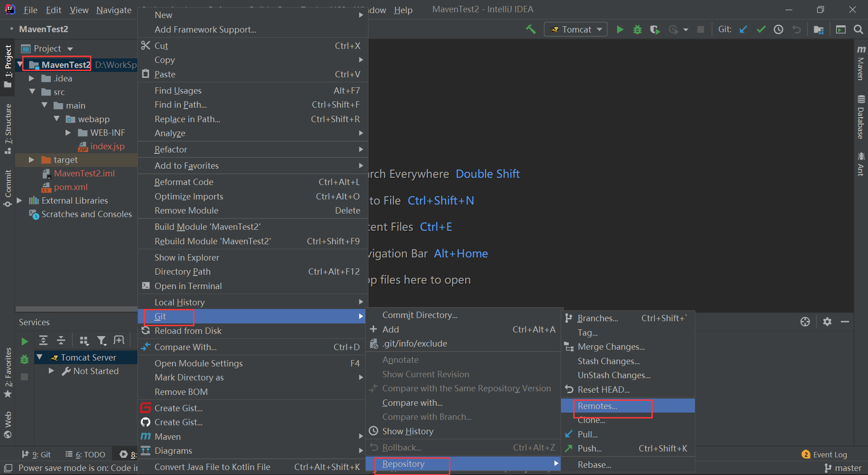Select index.jsp in project tree
Viewport: 868px width, 475px height.
point(107,146)
